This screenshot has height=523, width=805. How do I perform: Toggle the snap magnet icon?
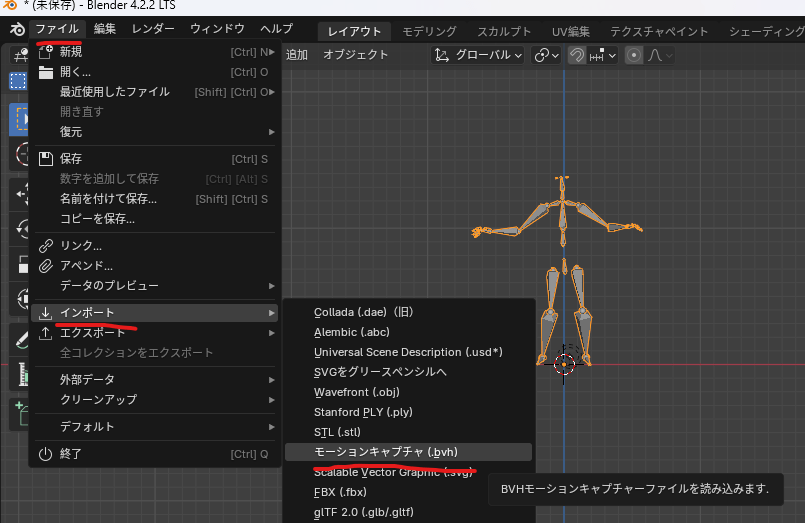pyautogui.click(x=577, y=55)
